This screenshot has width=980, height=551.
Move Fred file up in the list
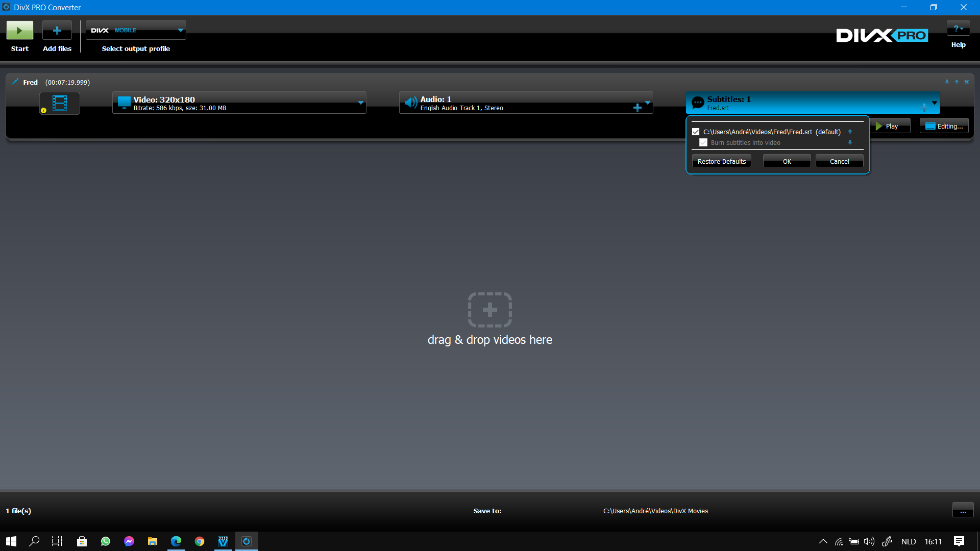click(957, 82)
